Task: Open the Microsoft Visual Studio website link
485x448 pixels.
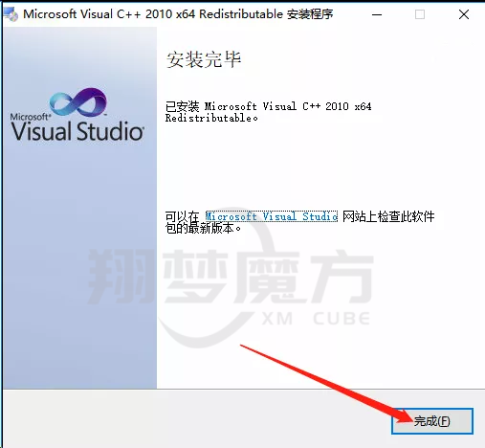Action: [x=272, y=216]
